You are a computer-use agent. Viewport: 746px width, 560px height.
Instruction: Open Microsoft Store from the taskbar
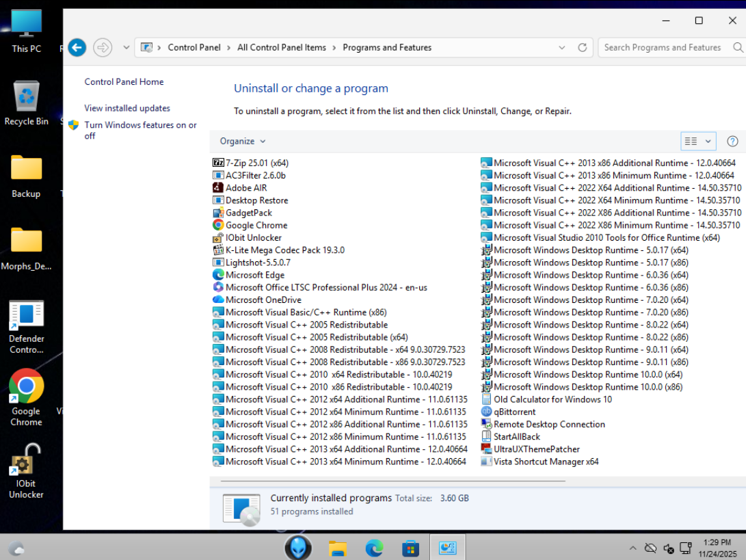[x=410, y=548]
